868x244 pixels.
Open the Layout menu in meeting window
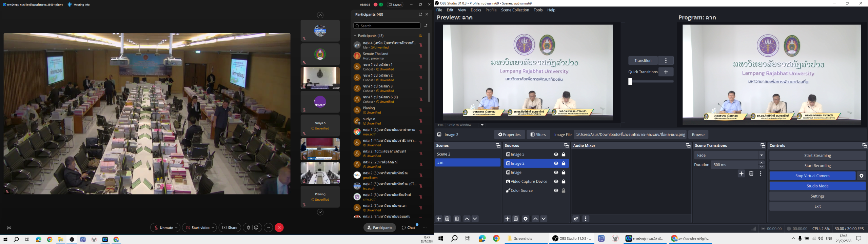pos(395,5)
